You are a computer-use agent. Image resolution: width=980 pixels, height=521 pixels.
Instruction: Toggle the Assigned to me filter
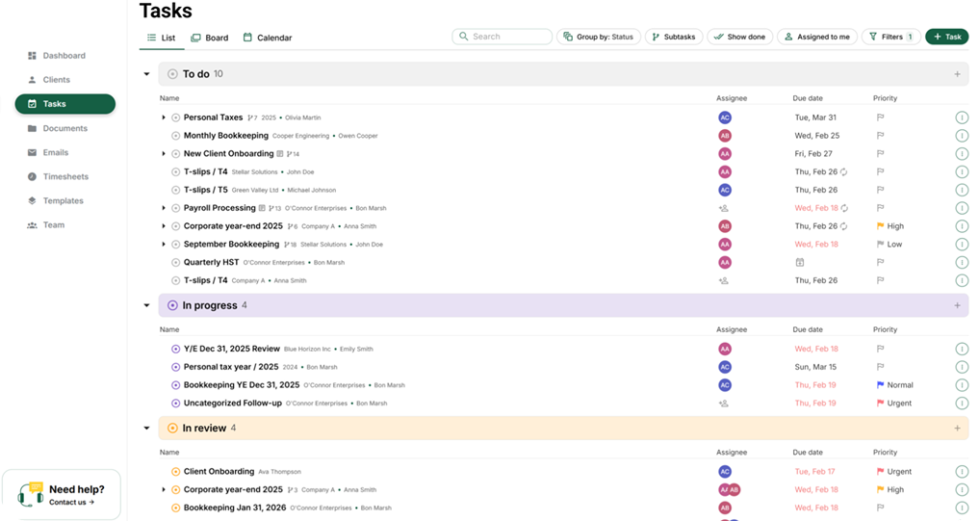click(816, 37)
